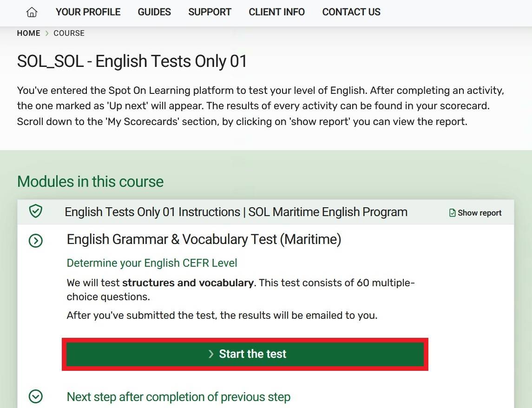Click breadcrumb chevron separator after HOME
Screen dimensions: 532x408
(x=47, y=33)
